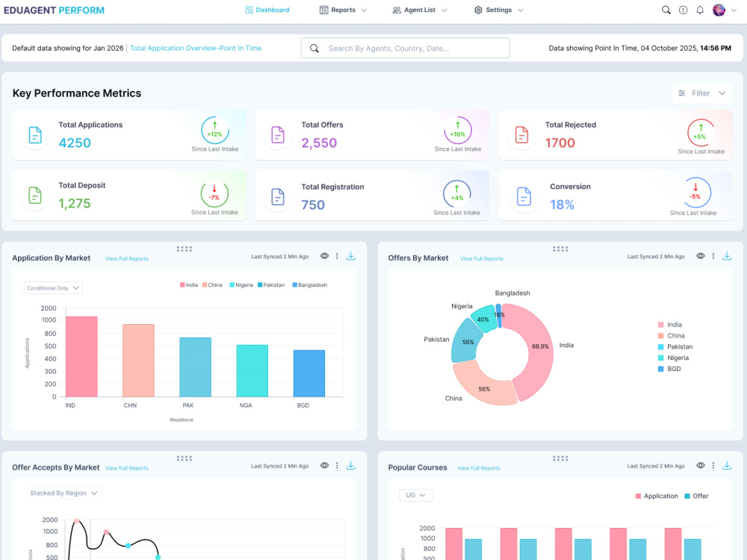Click the Total Deposit document icon
The image size is (747, 560).
35,196
